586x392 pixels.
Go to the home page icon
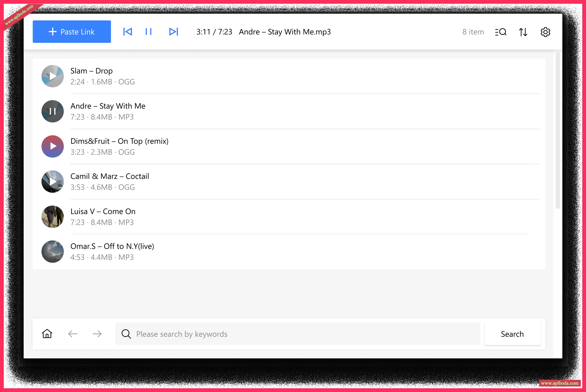pyautogui.click(x=47, y=334)
